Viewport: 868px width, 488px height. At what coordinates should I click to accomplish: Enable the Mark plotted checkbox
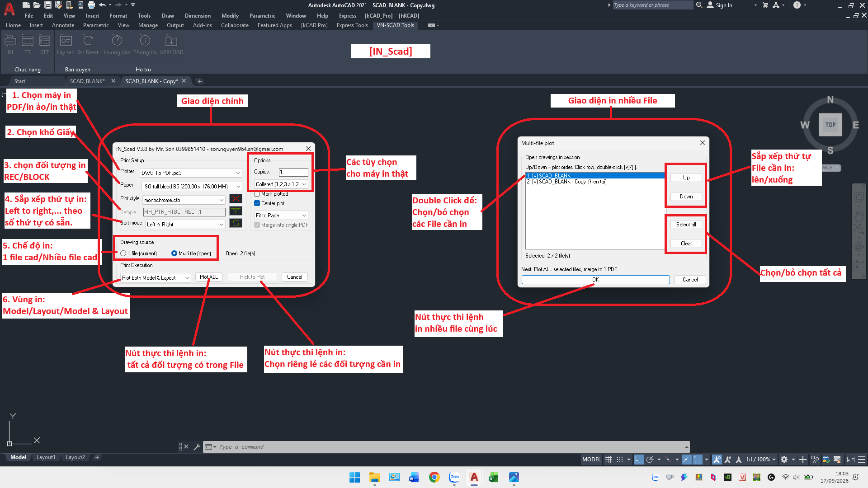(257, 194)
